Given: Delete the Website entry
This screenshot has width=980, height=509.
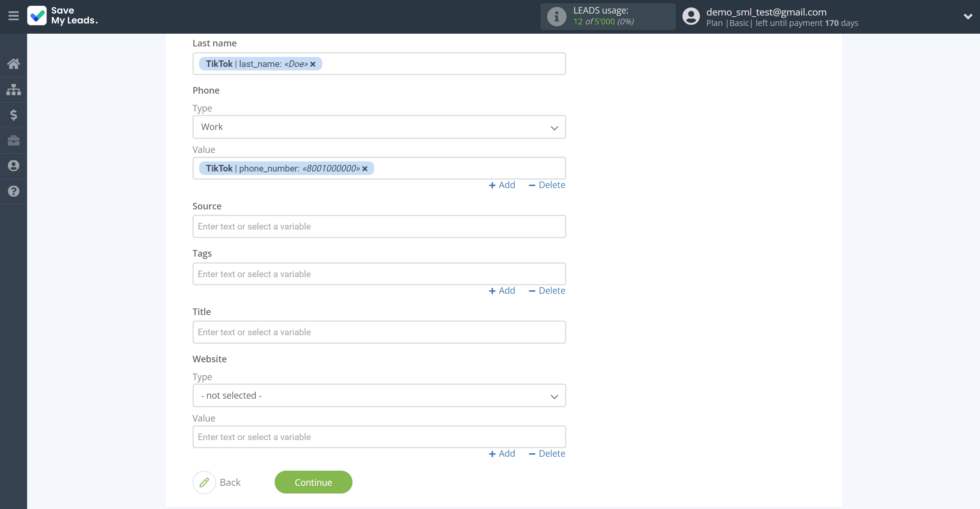Looking at the screenshot, I should [x=547, y=454].
